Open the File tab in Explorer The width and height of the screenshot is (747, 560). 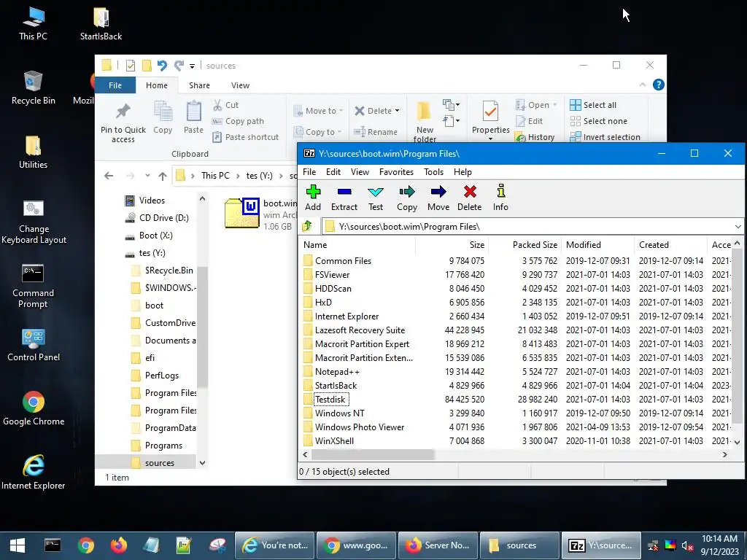[x=115, y=85]
